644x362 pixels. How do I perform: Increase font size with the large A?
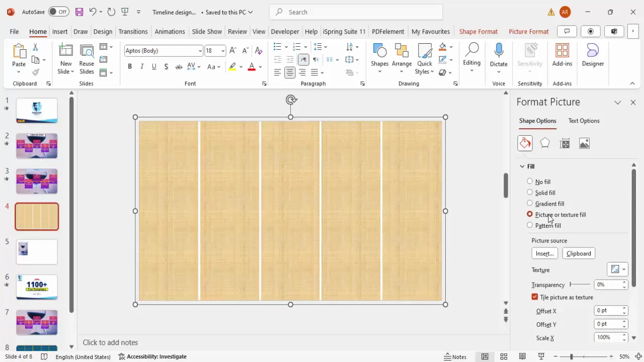tap(233, 51)
